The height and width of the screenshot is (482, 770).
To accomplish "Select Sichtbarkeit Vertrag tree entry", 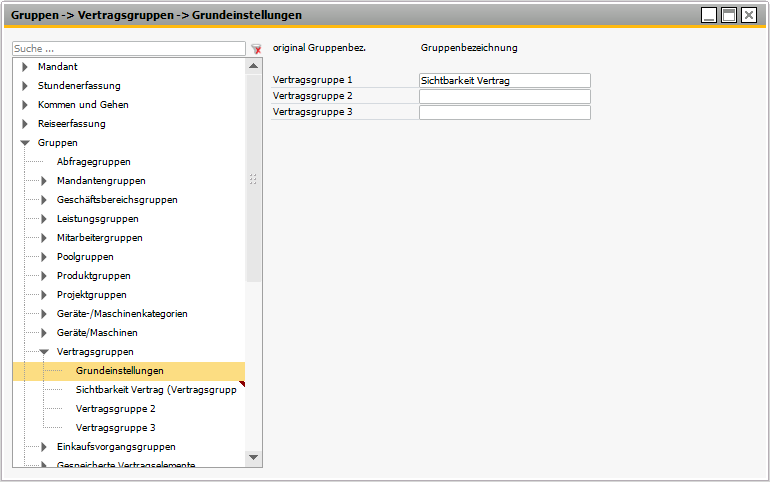I will pyautogui.click(x=155, y=390).
